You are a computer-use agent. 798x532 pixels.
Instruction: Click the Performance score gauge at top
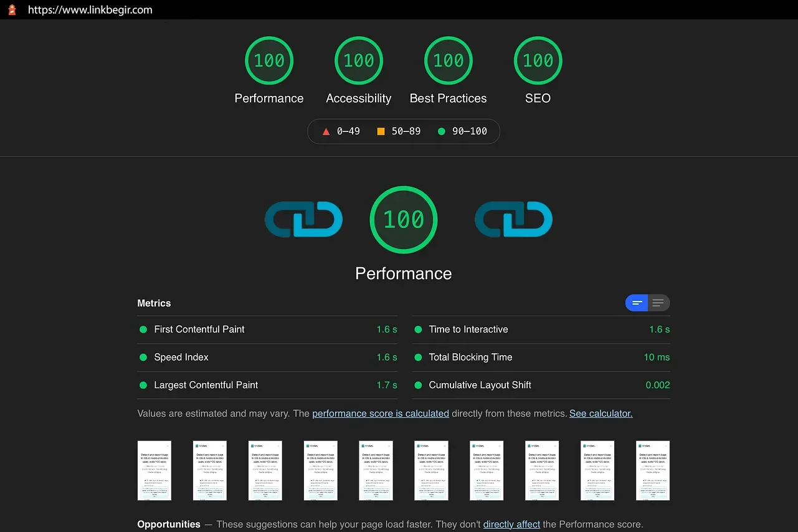click(269, 60)
